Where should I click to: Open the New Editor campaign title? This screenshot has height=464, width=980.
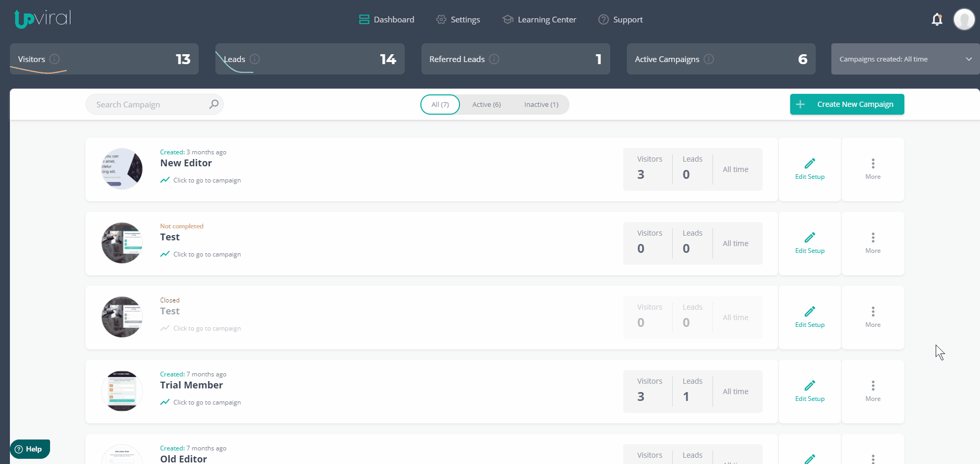pos(186,163)
